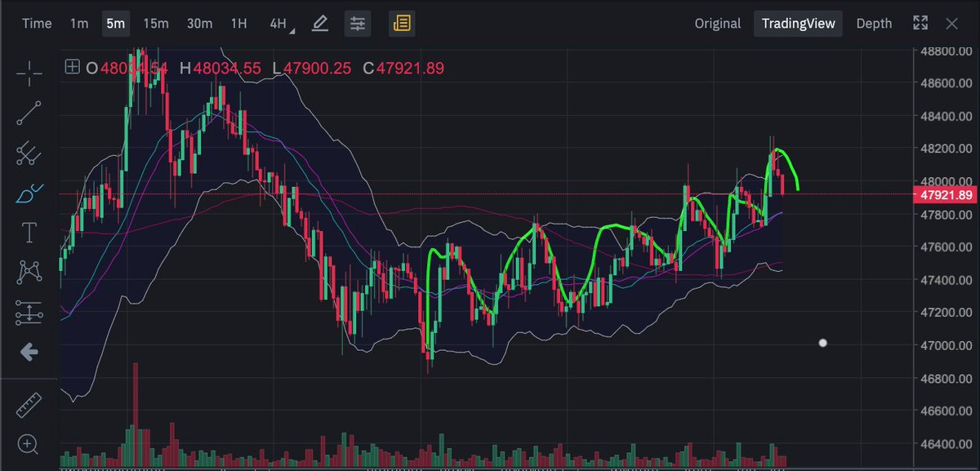Click the High value H48034.55
The width and height of the screenshot is (980, 471).
(220, 68)
